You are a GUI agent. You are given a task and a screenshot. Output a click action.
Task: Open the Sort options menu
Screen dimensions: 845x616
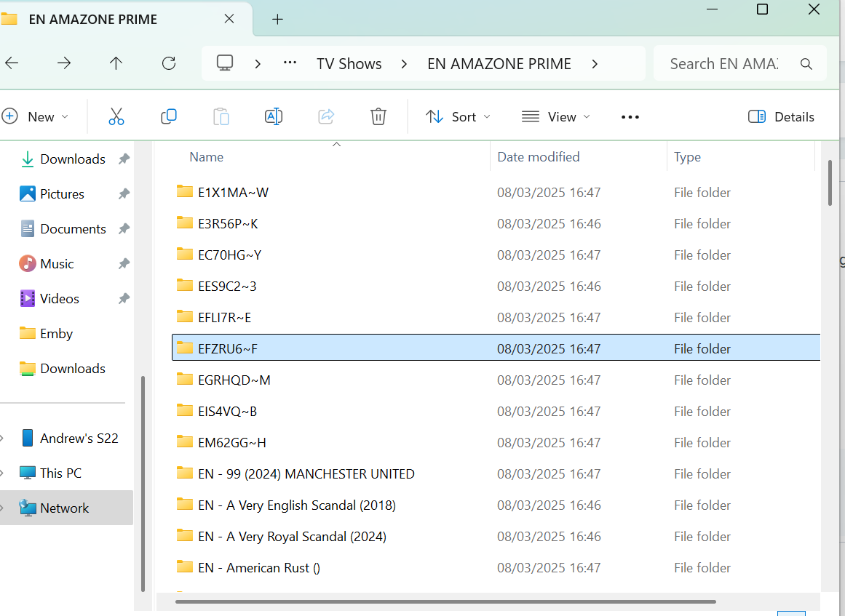click(458, 117)
